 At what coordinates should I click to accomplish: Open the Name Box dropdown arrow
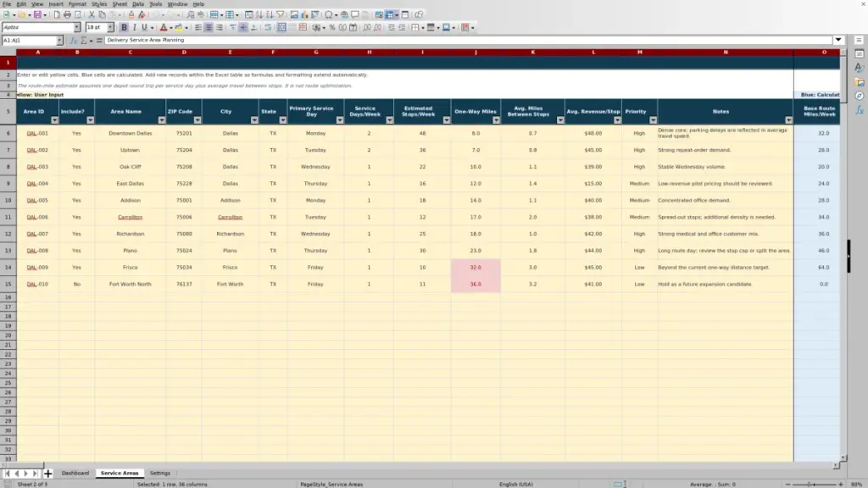pyautogui.click(x=60, y=41)
